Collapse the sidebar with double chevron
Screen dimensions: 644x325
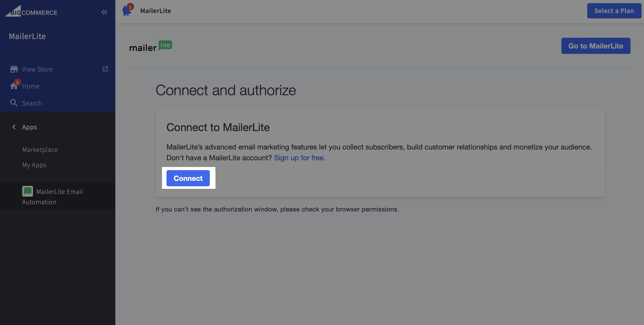[x=104, y=12]
